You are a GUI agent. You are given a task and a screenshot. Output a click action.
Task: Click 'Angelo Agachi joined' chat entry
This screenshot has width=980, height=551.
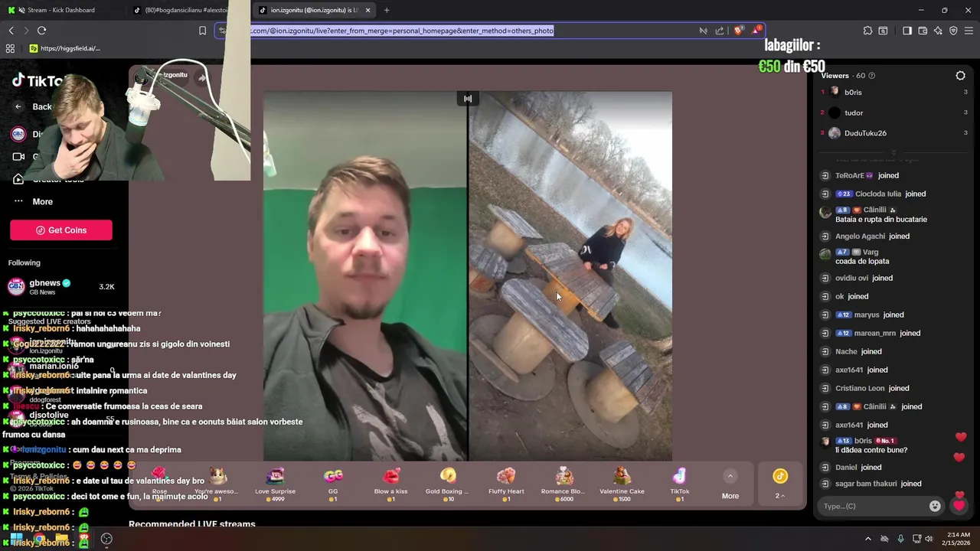coord(872,236)
